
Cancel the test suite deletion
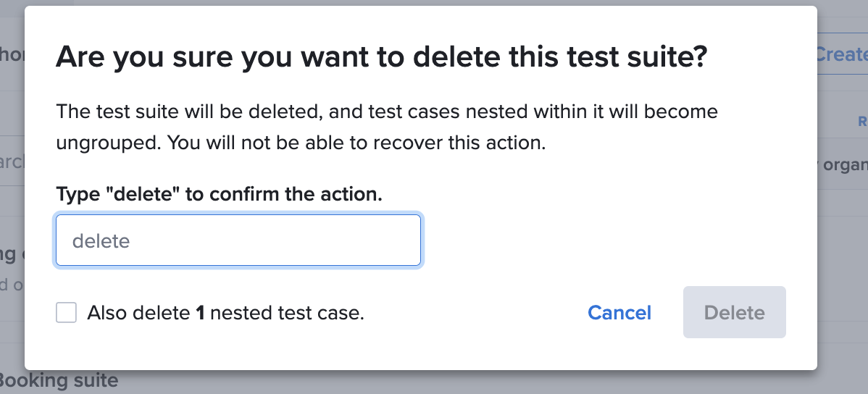(619, 313)
